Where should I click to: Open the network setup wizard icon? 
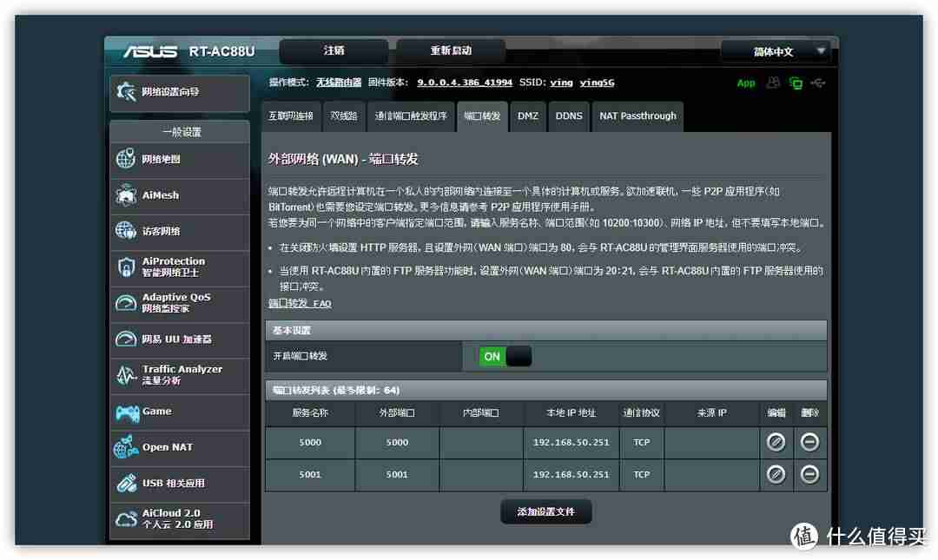coord(126,91)
